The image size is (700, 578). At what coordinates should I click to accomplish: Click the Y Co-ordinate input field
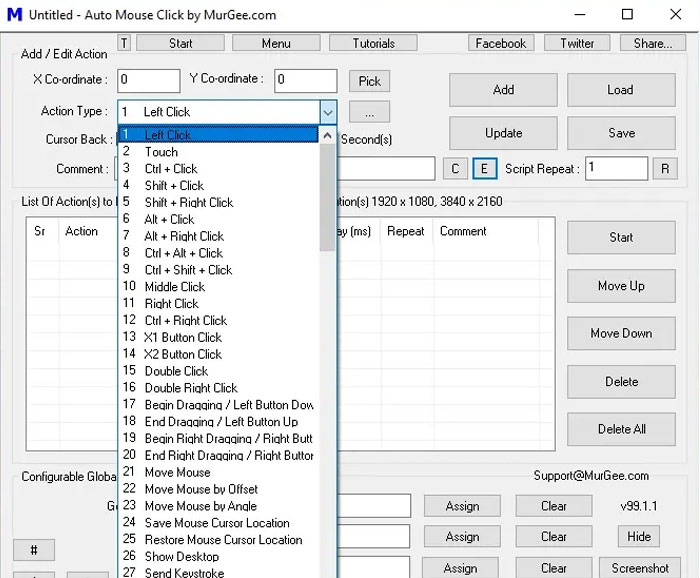306,80
